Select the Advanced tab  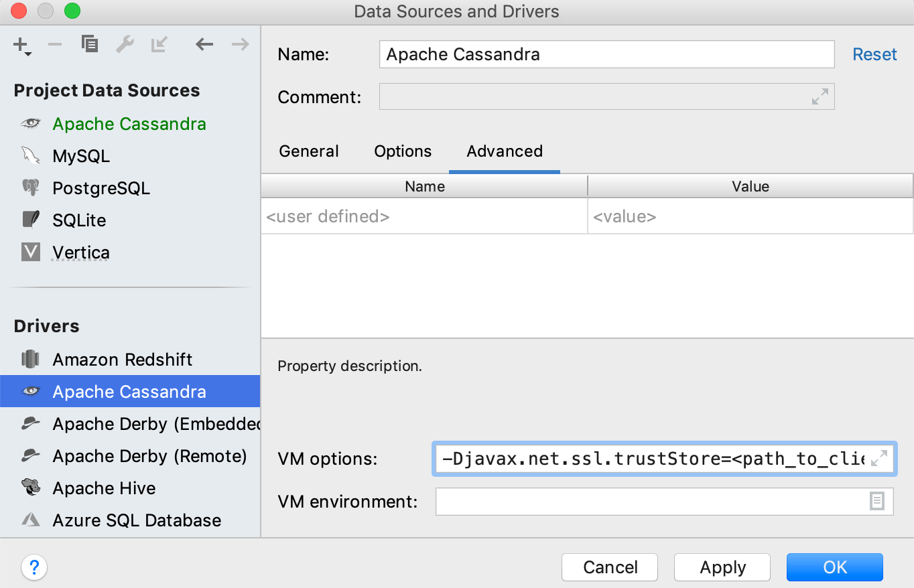pyautogui.click(x=504, y=151)
